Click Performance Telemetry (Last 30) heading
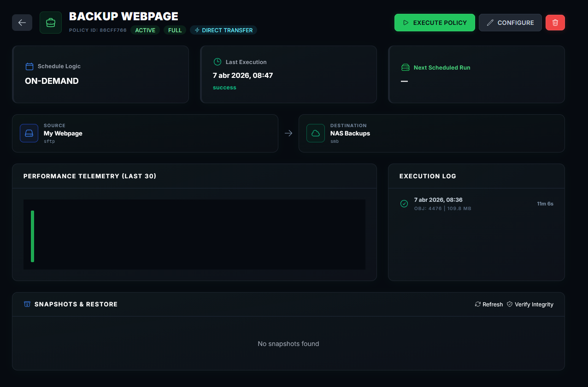This screenshot has height=387, width=588. coord(90,176)
